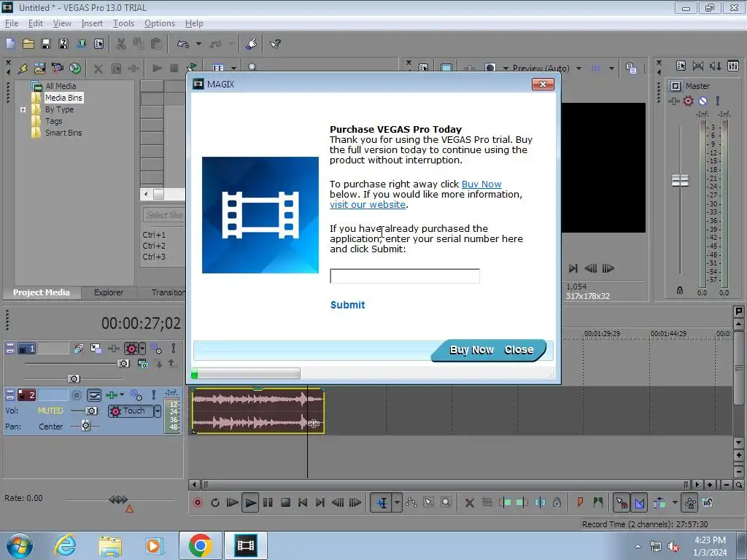
Task: Adjust track 2 Pan slider handle
Action: pyautogui.click(x=85, y=426)
